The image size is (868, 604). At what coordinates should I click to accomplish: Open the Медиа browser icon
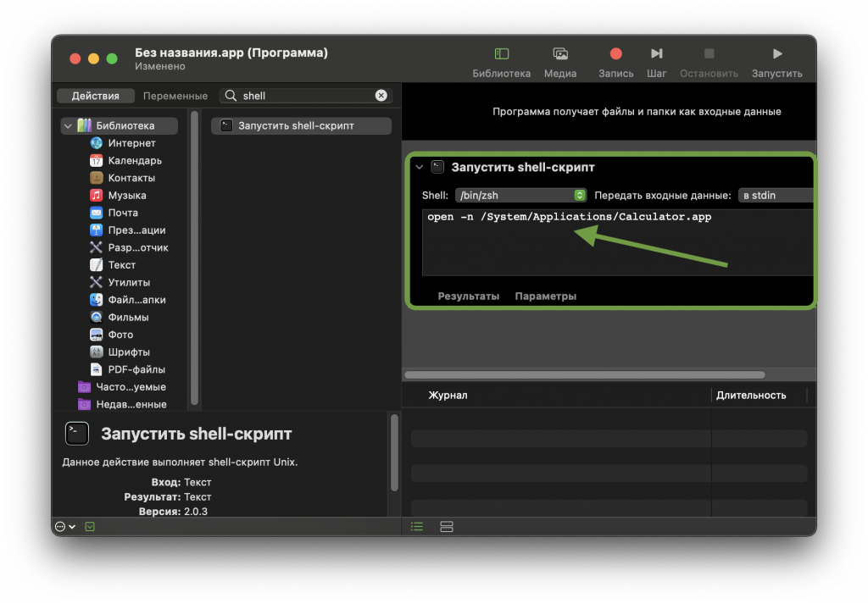[x=559, y=54]
